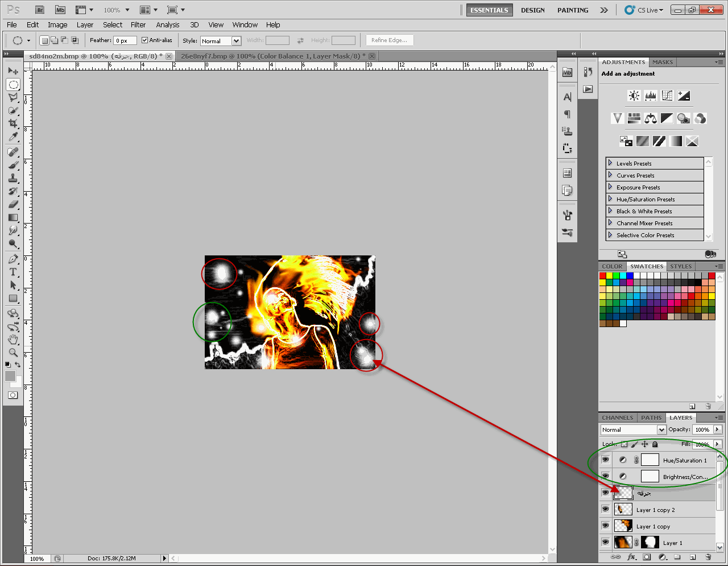728x566 pixels.
Task: Toggle visibility of Layer 1
Action: click(606, 542)
